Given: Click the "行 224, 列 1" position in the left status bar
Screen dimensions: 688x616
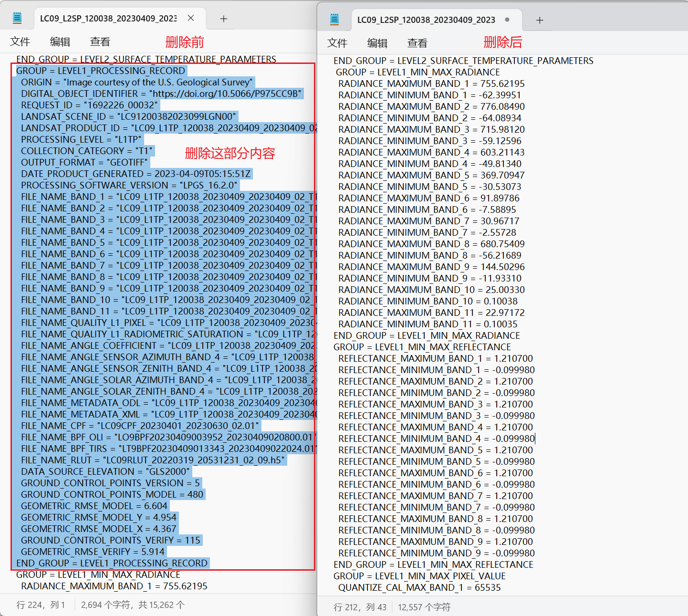Looking at the screenshot, I should [x=41, y=605].
